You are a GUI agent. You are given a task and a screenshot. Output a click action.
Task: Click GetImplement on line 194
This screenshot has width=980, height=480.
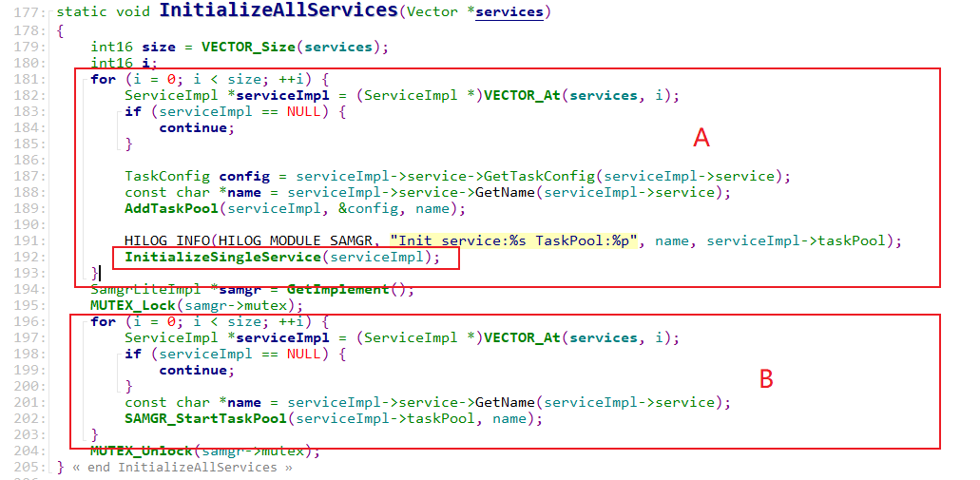click(338, 289)
